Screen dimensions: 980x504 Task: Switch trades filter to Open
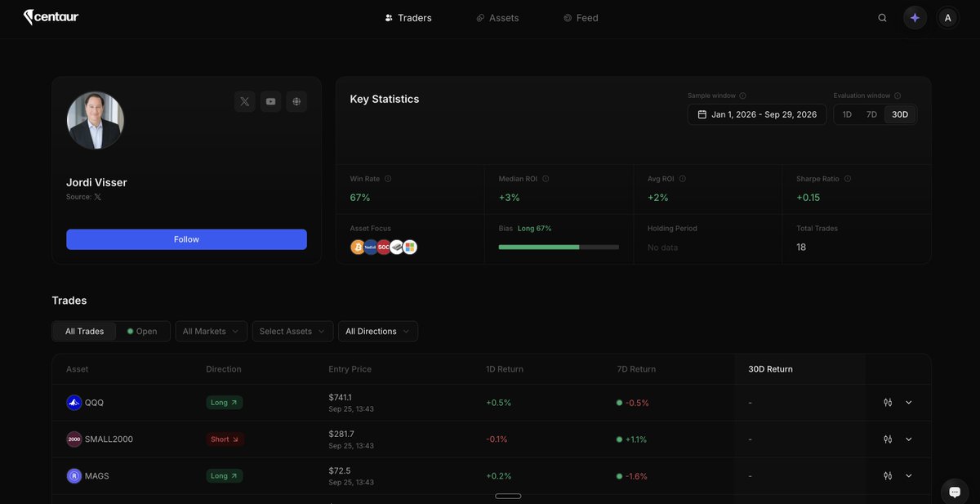(142, 331)
